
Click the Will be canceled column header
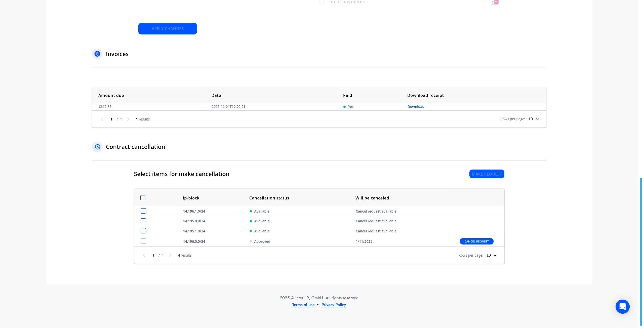pos(372,198)
